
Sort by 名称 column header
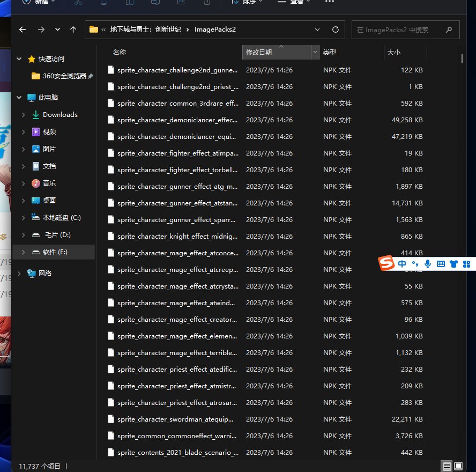pos(120,52)
